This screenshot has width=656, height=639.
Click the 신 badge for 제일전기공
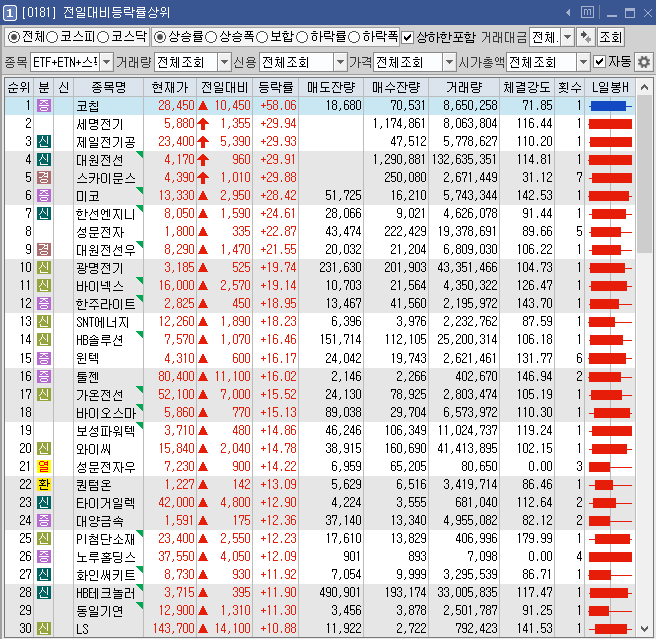tap(44, 141)
